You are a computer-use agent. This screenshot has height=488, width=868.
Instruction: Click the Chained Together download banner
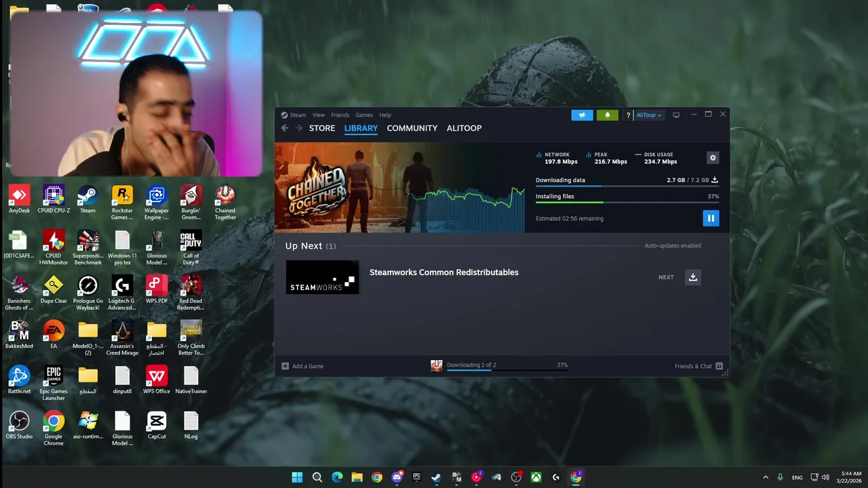click(400, 188)
